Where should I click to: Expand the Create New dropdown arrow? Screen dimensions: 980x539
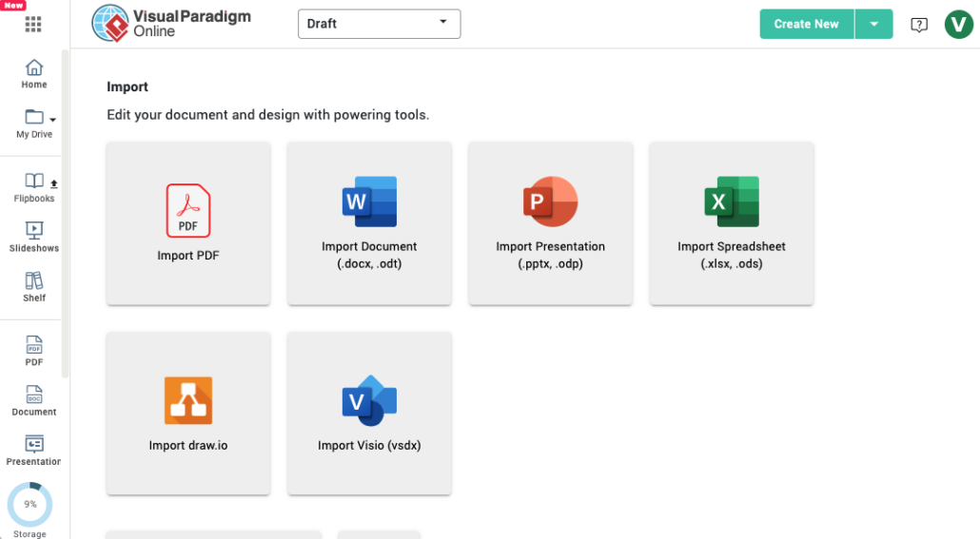click(x=873, y=25)
